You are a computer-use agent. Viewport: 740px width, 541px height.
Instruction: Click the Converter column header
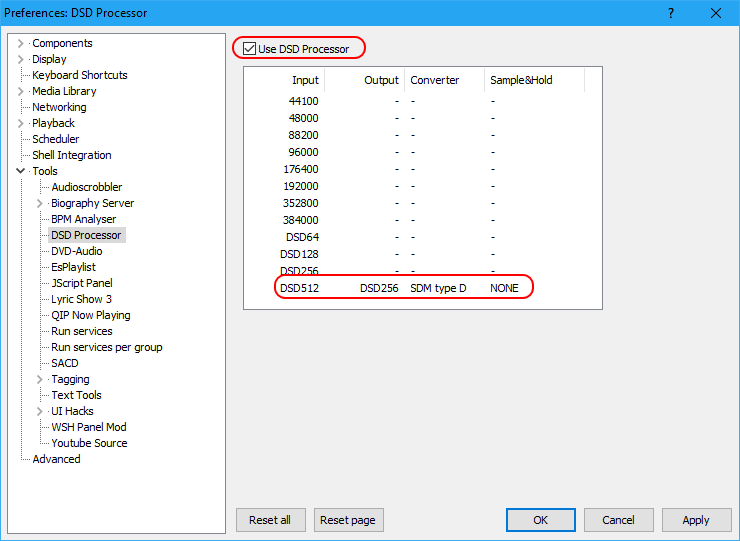(x=434, y=80)
